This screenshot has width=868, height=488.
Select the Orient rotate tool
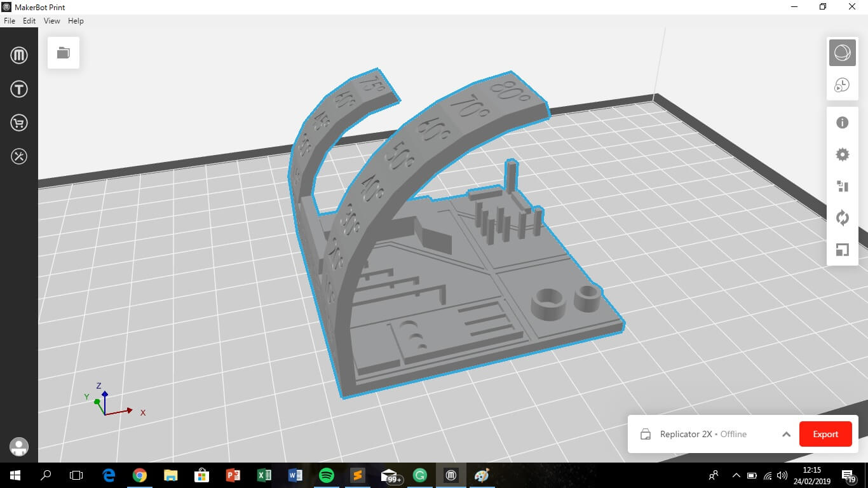[x=843, y=218]
